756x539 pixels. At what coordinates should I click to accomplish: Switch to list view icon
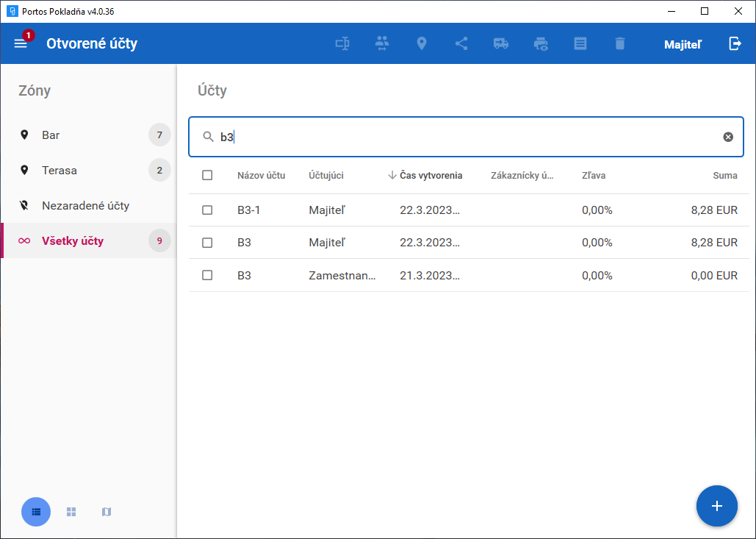pos(36,512)
